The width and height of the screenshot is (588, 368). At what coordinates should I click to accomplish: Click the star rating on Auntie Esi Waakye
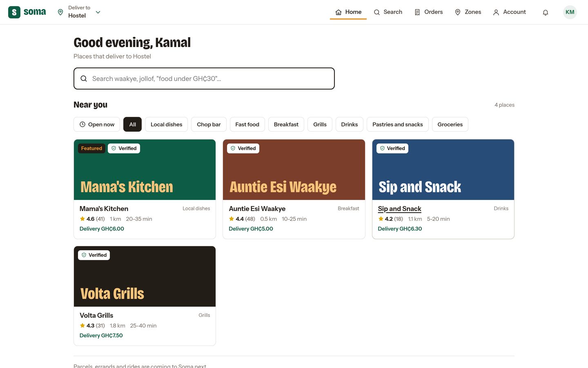[242, 219]
